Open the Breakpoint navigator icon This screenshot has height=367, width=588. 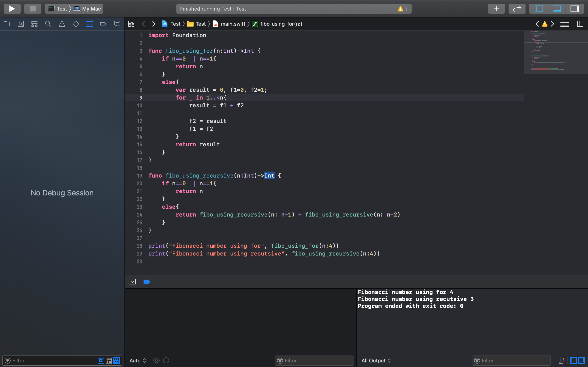103,24
